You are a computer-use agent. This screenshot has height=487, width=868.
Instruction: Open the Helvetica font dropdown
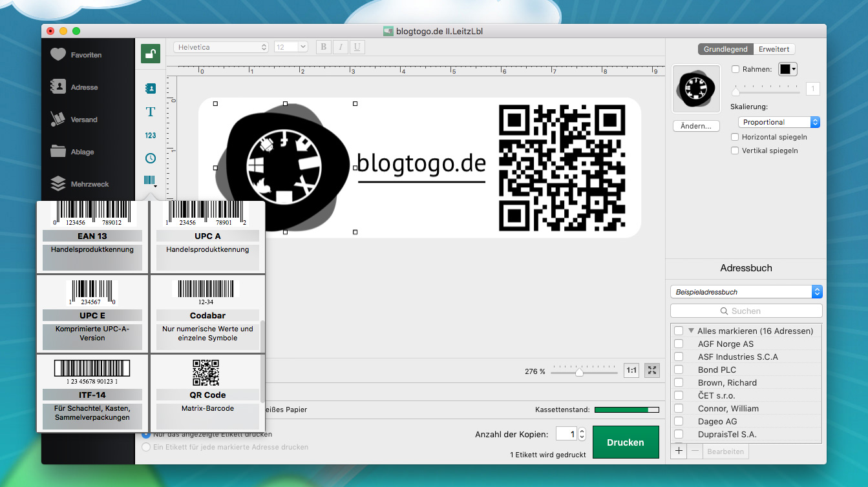[x=221, y=47]
